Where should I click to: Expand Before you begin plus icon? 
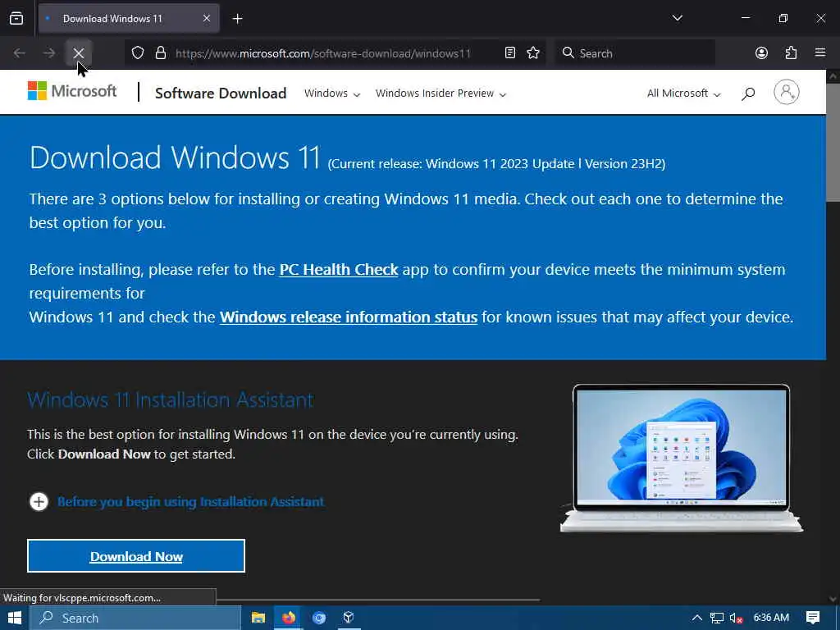point(39,502)
